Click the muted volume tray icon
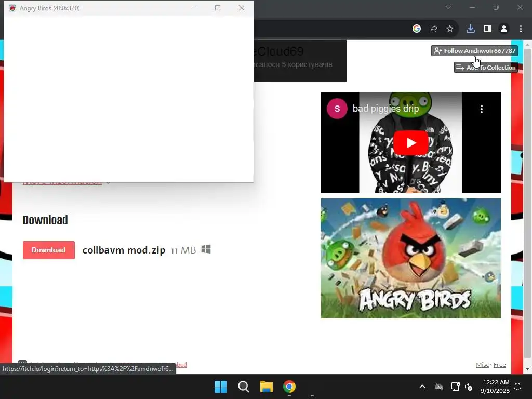The width and height of the screenshot is (532, 399). (469, 387)
